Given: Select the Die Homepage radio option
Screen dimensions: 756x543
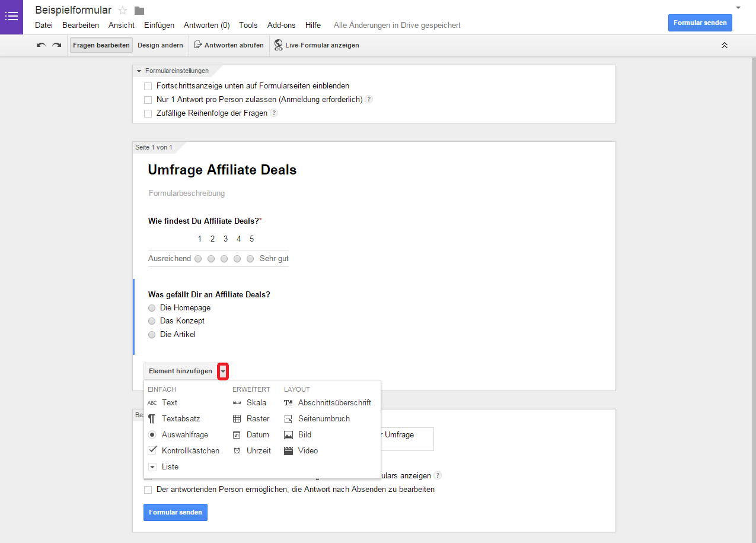Looking at the screenshot, I should click(152, 307).
